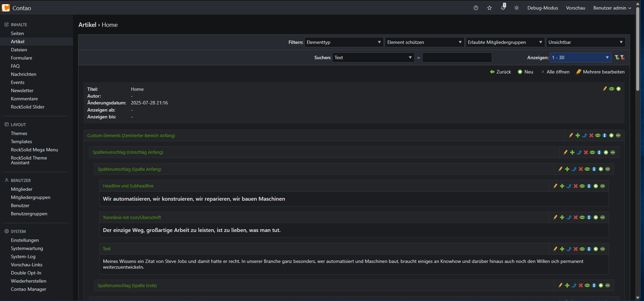This screenshot has width=644, height=301.
Task: Click the pencil edit icon for Headline und Subheadline
Action: [555, 186]
